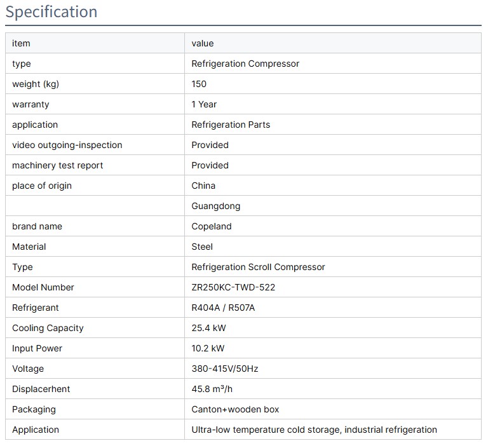Click the 1 Year warranty value
The height and width of the screenshot is (448, 488).
[x=204, y=104]
